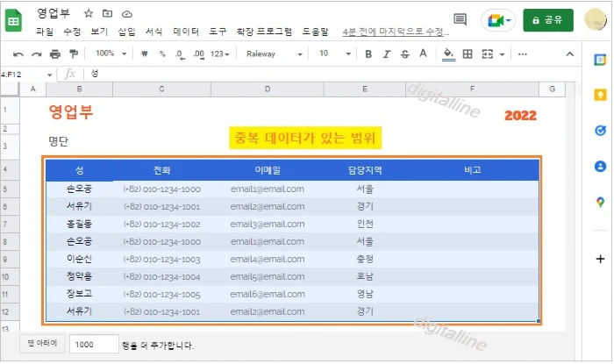Image resolution: width=614 pixels, height=364 pixels.
Task: Click plus to get add-ons
Action: 600,259
